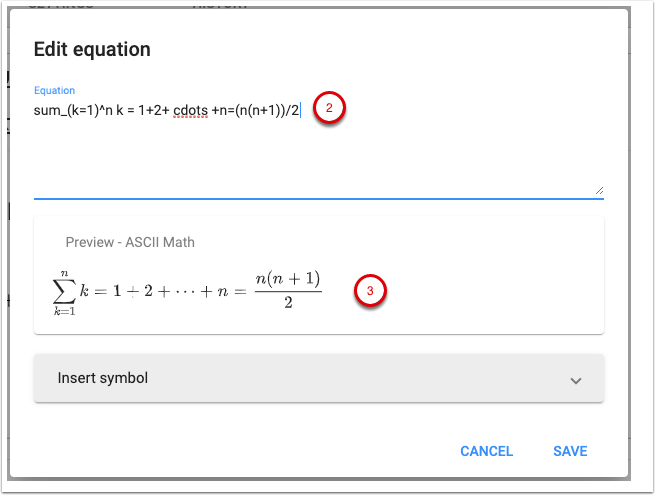Click the Edit equation dialog title
This screenshot has height=495, width=655.
92,49
